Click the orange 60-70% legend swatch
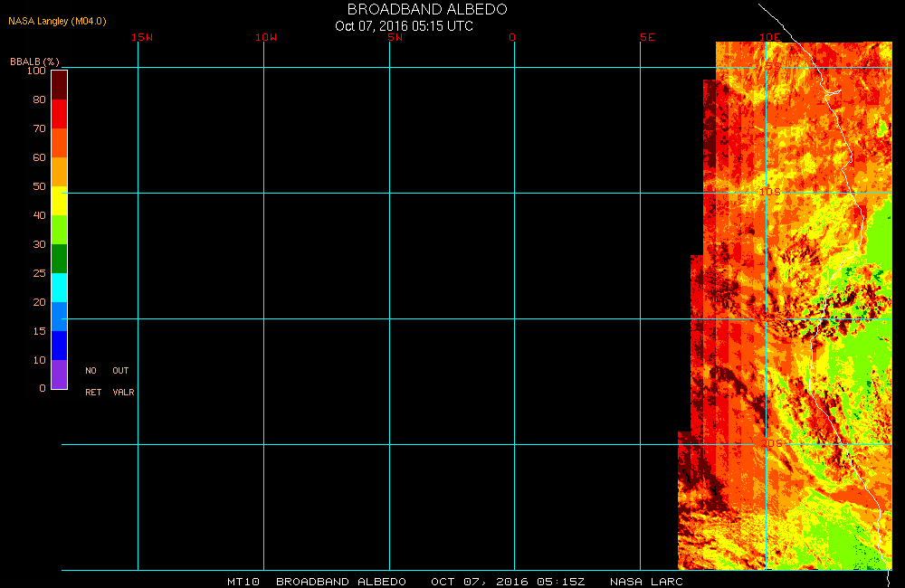This screenshot has width=905, height=588. click(x=59, y=143)
